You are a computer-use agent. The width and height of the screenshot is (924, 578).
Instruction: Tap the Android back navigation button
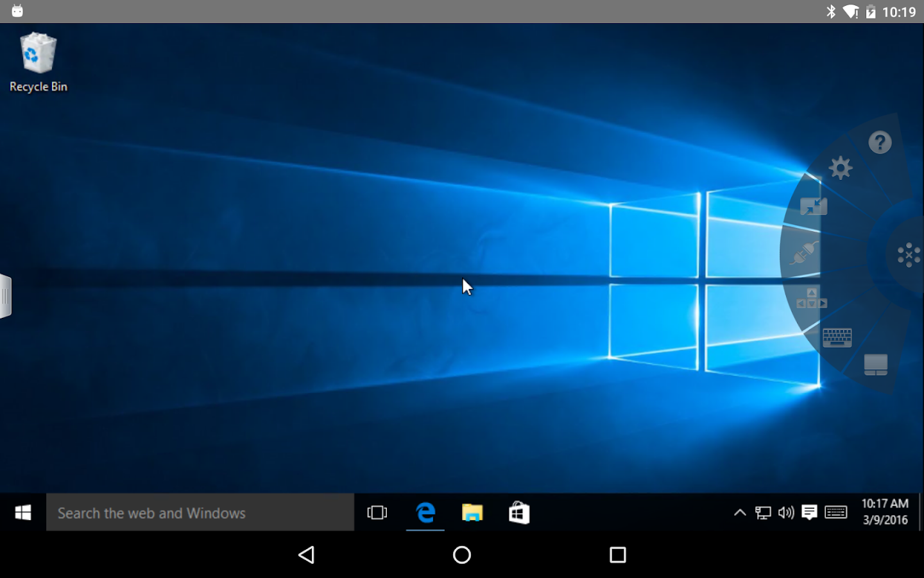tap(307, 555)
